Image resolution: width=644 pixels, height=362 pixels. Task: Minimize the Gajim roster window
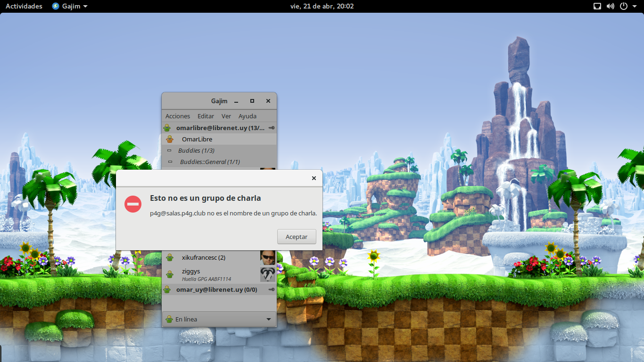point(236,101)
